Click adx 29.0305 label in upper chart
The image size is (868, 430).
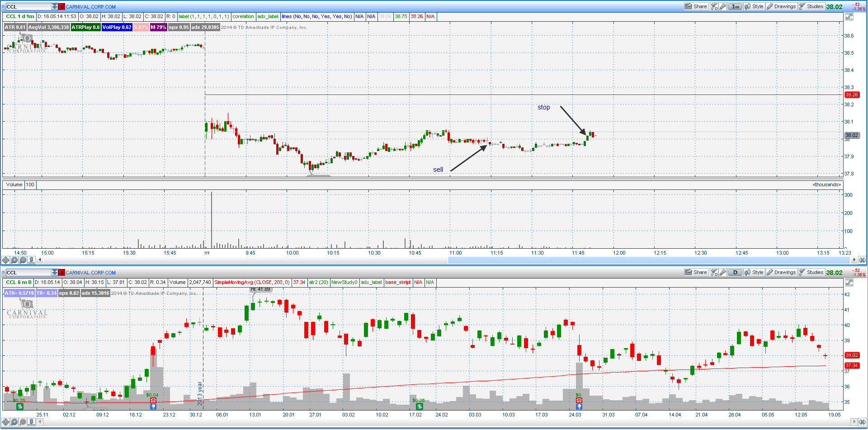point(205,27)
